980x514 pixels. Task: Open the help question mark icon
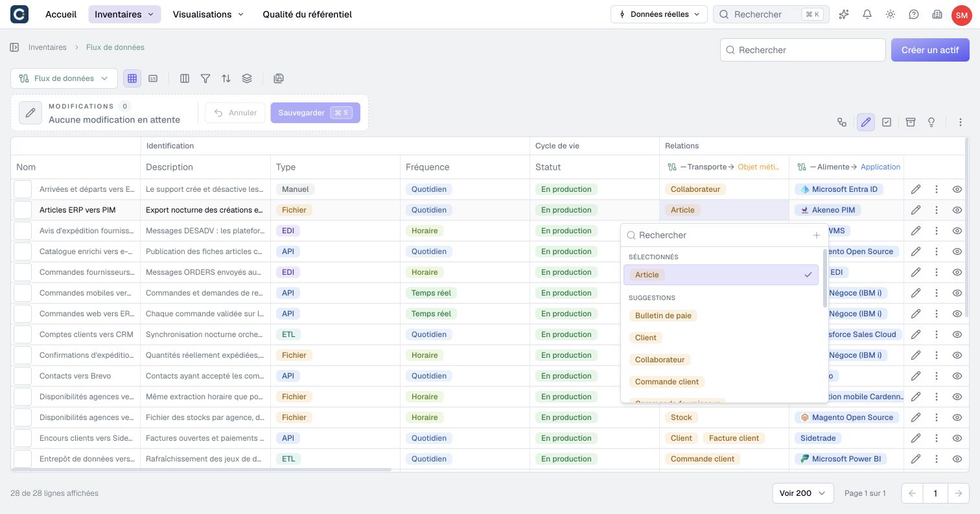(x=914, y=14)
